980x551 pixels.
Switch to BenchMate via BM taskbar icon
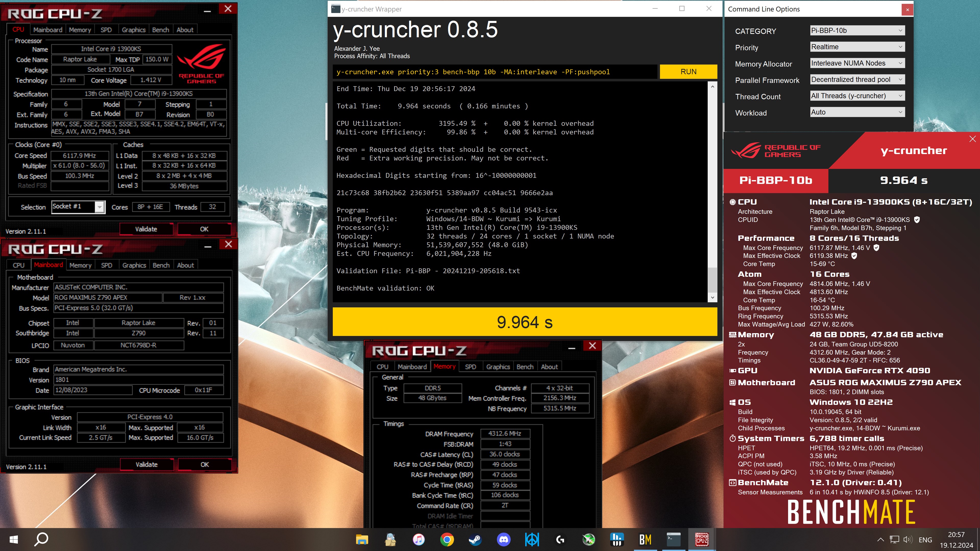point(645,539)
